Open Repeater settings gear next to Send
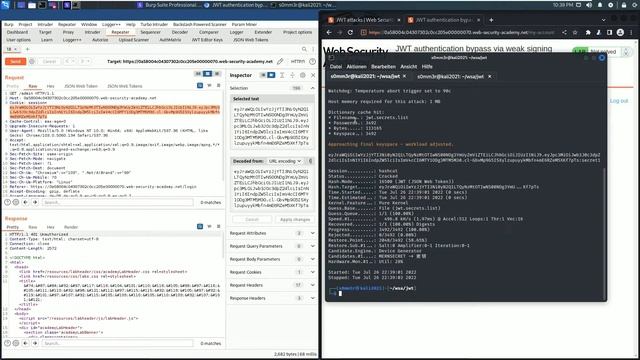Screen dimensions: 640x360 (32, 61)
